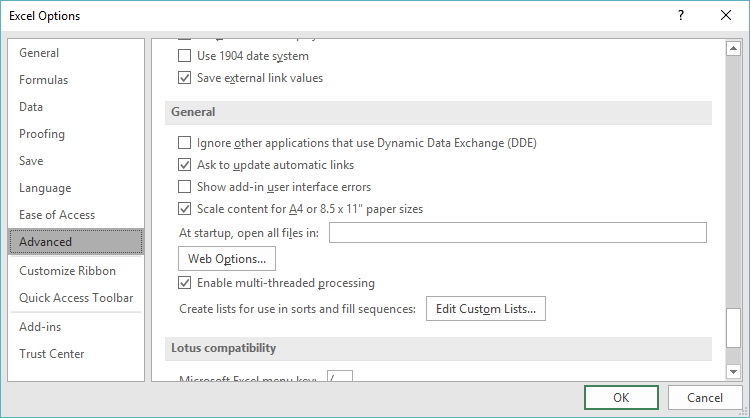
Task: Toggle Enable multi-threaded processing checkbox
Action: [184, 283]
